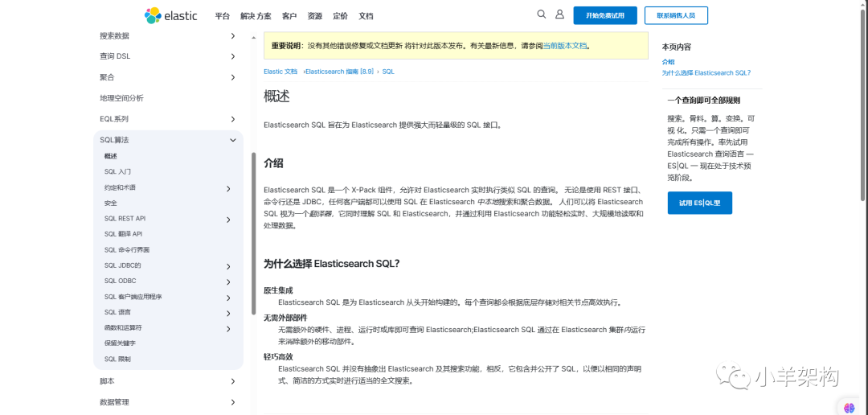This screenshot has height=415, width=868.
Task: Open the 文档 menu item
Action: tap(366, 16)
